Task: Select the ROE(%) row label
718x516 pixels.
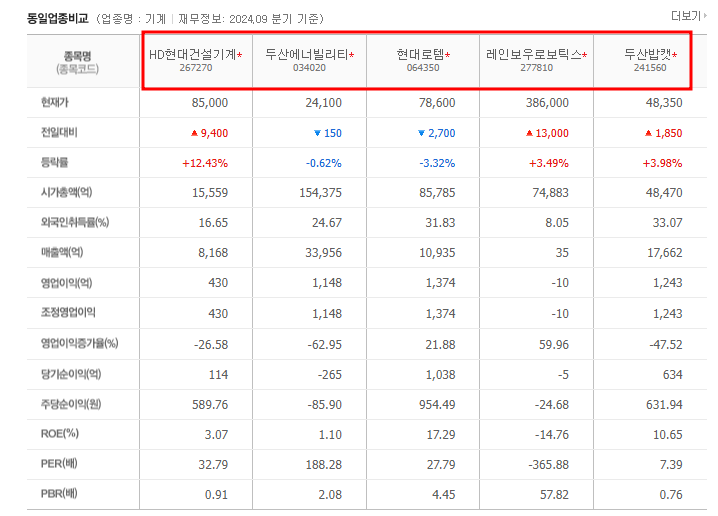Action: click(x=60, y=434)
